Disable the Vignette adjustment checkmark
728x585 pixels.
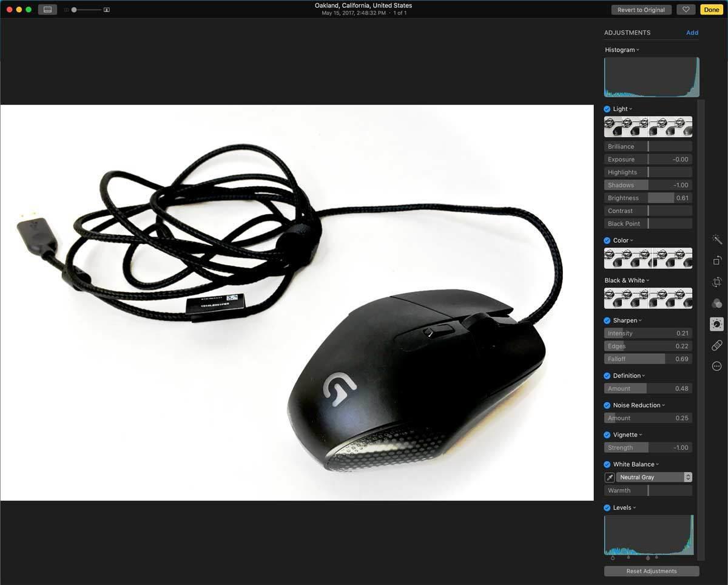coord(607,435)
